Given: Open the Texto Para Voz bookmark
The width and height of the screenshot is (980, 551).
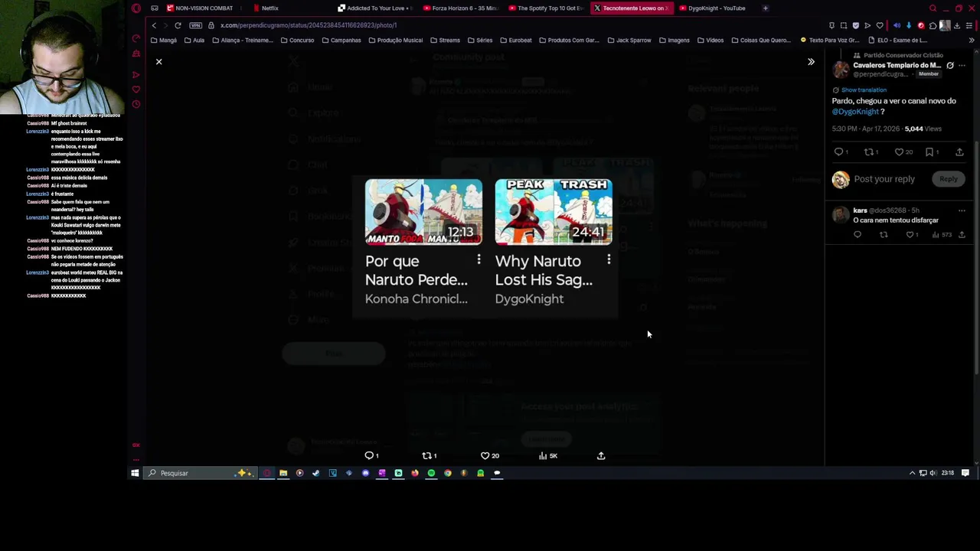Looking at the screenshot, I should pyautogui.click(x=829, y=40).
